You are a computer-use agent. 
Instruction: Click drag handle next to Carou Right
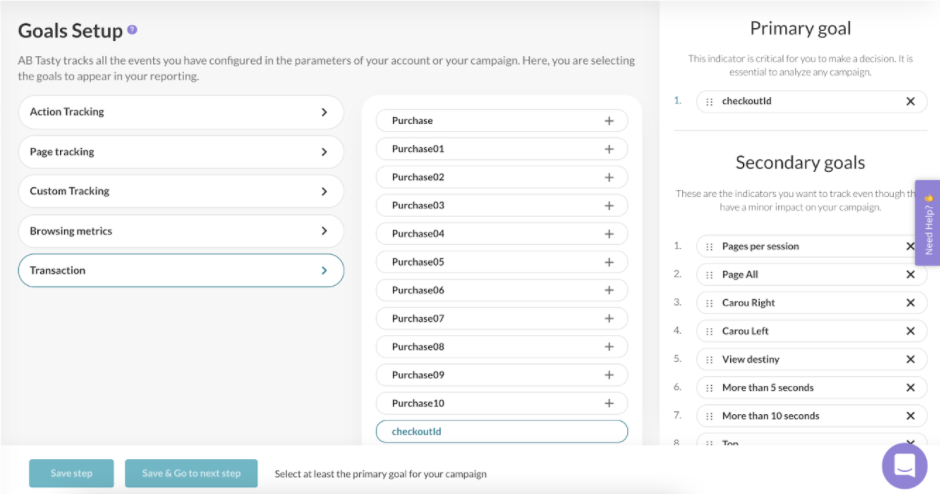click(x=709, y=303)
